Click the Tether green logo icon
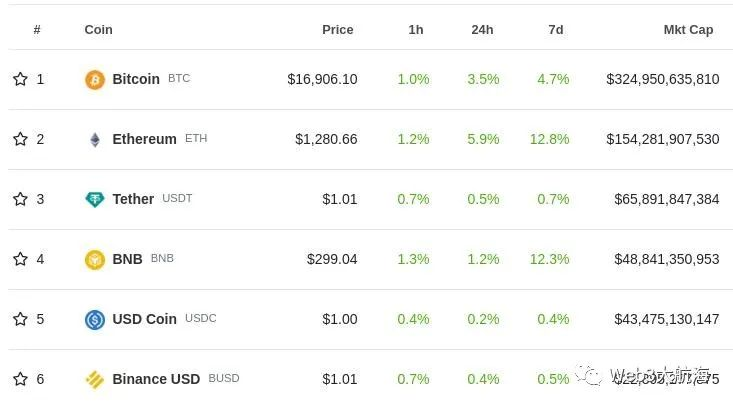This screenshot has height=407, width=733. (x=94, y=200)
